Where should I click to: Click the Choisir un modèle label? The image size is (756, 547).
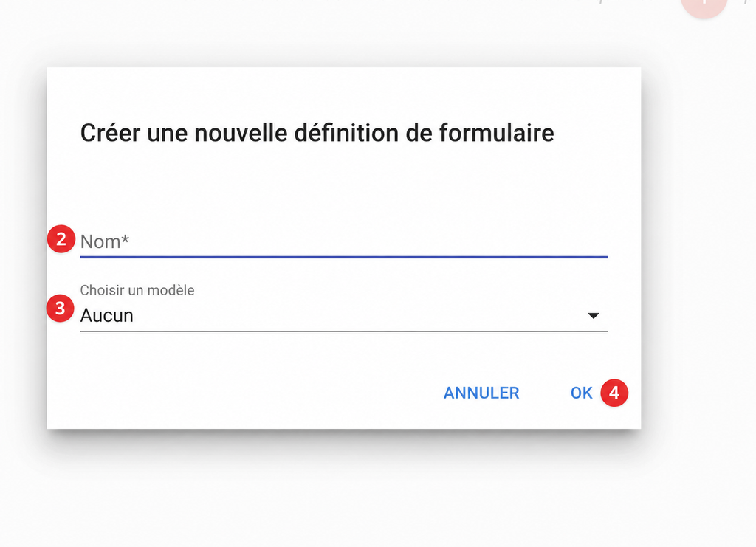tap(137, 290)
